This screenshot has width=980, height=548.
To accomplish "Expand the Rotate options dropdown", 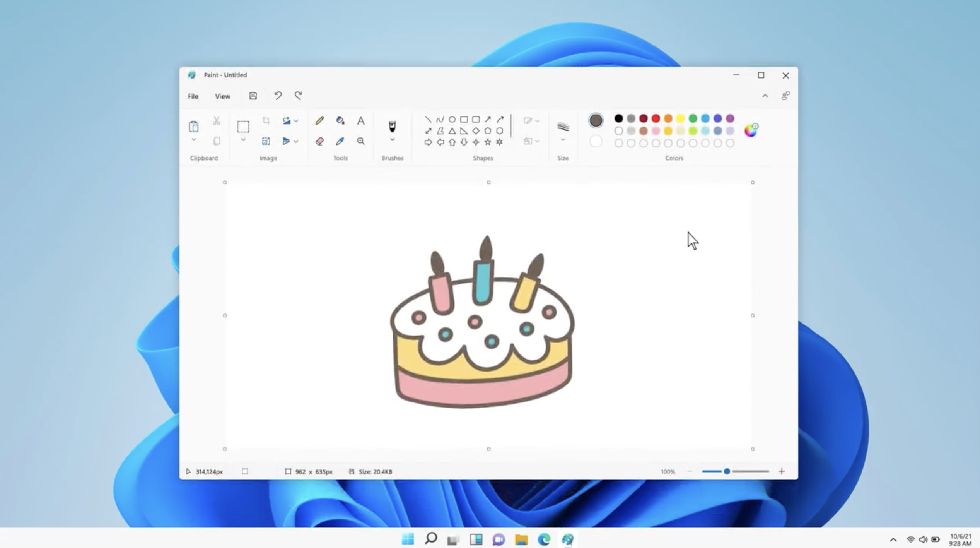I will (296, 121).
